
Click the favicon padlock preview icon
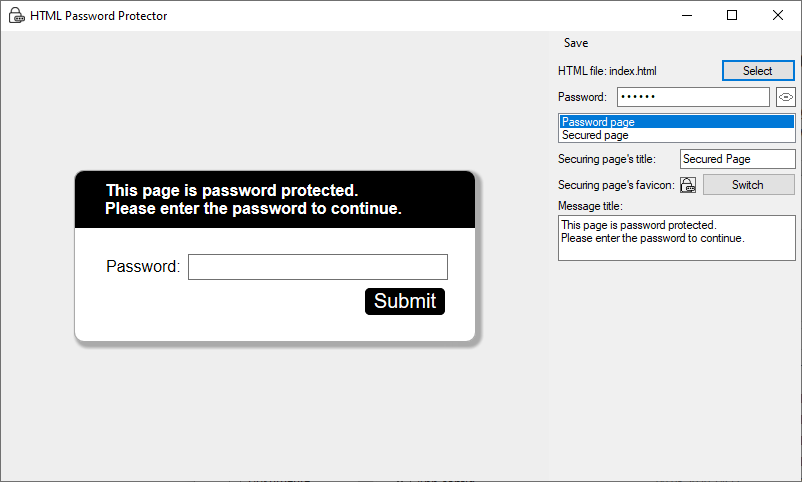tap(688, 185)
